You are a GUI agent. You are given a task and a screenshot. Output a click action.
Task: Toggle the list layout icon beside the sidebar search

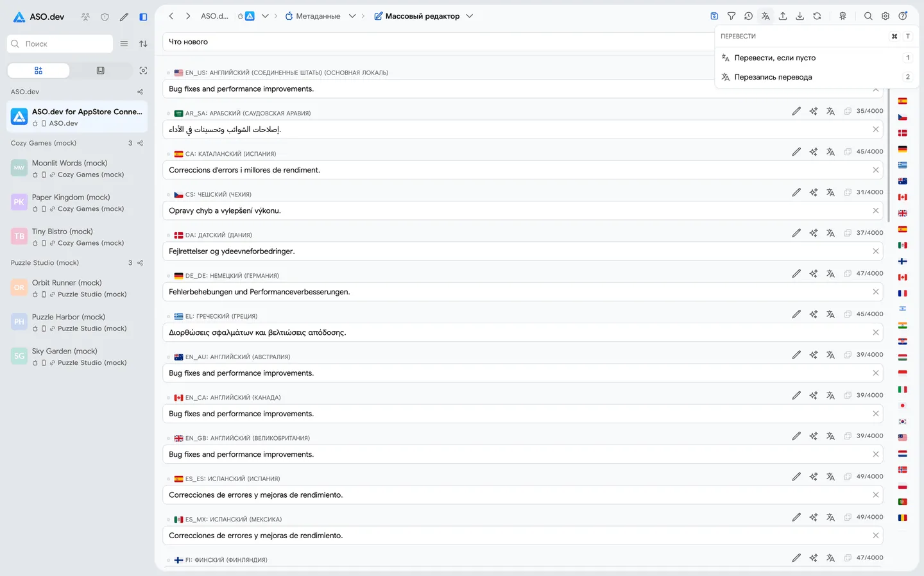click(124, 44)
